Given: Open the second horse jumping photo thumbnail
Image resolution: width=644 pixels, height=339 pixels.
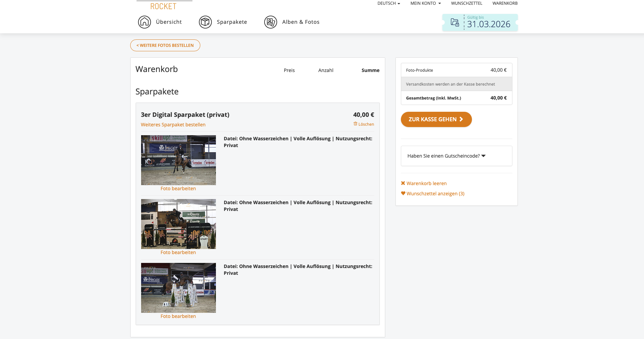Looking at the screenshot, I should pyautogui.click(x=179, y=224).
